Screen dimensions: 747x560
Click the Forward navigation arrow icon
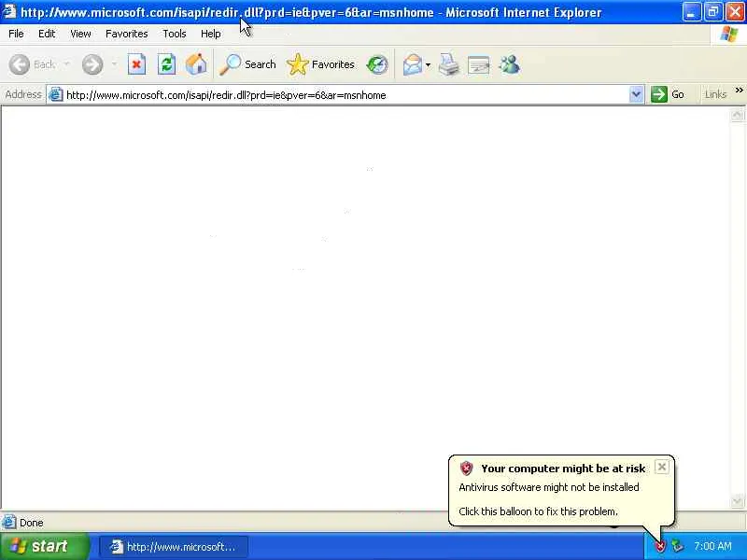click(92, 64)
